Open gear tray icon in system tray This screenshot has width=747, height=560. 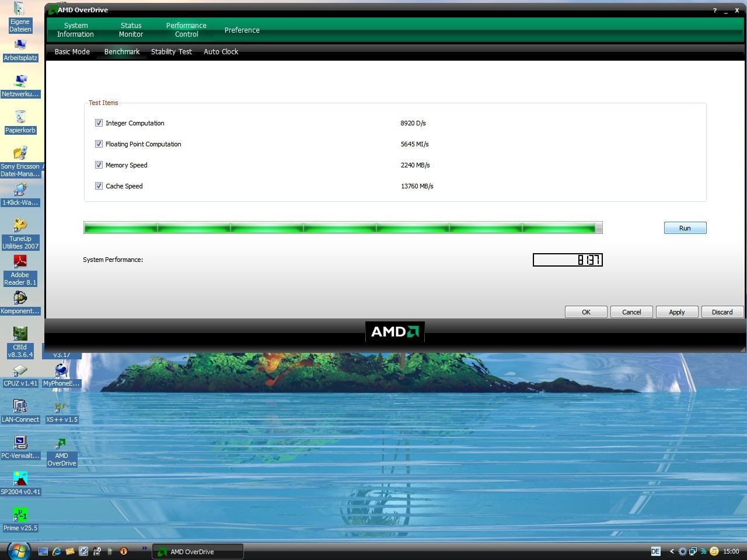pyautogui.click(x=682, y=551)
